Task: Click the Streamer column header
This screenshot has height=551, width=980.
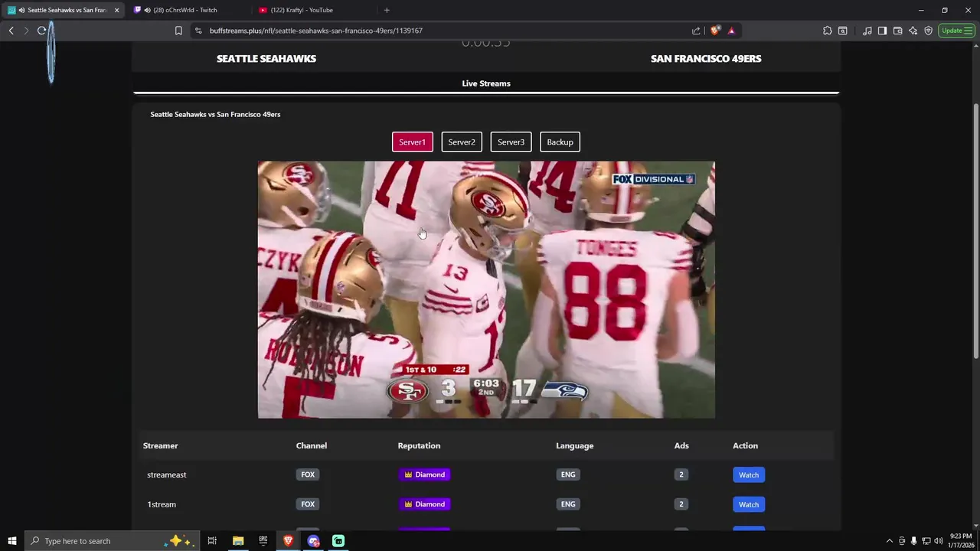Action: (x=160, y=445)
